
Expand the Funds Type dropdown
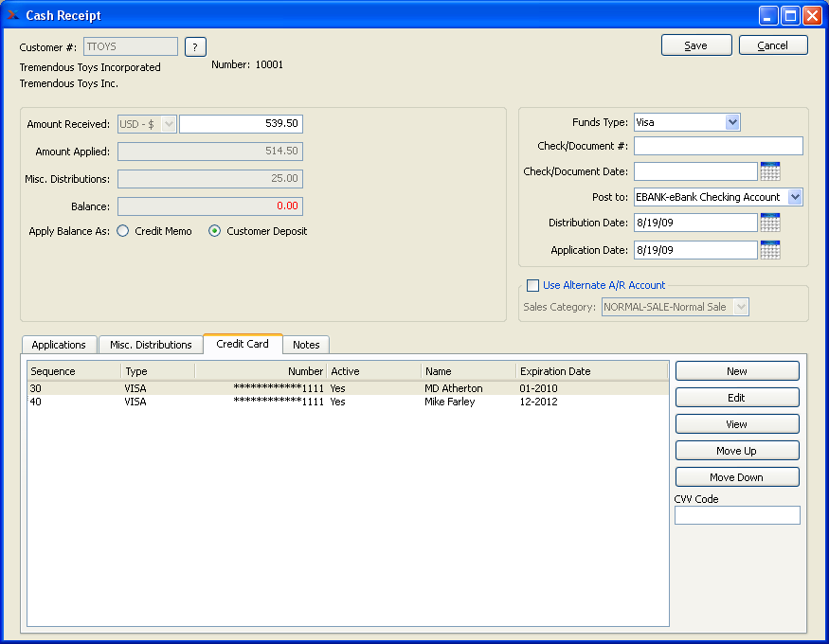731,122
